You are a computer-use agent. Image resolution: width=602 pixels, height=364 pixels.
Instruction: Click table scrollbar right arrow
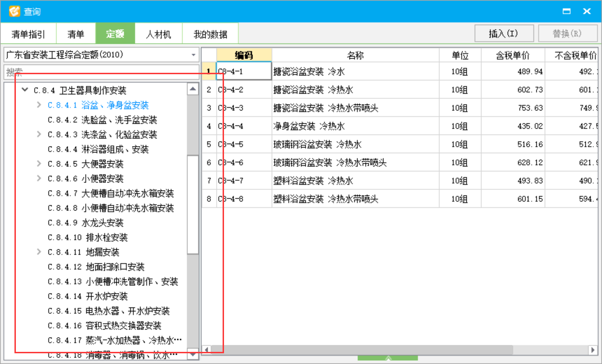point(593,350)
